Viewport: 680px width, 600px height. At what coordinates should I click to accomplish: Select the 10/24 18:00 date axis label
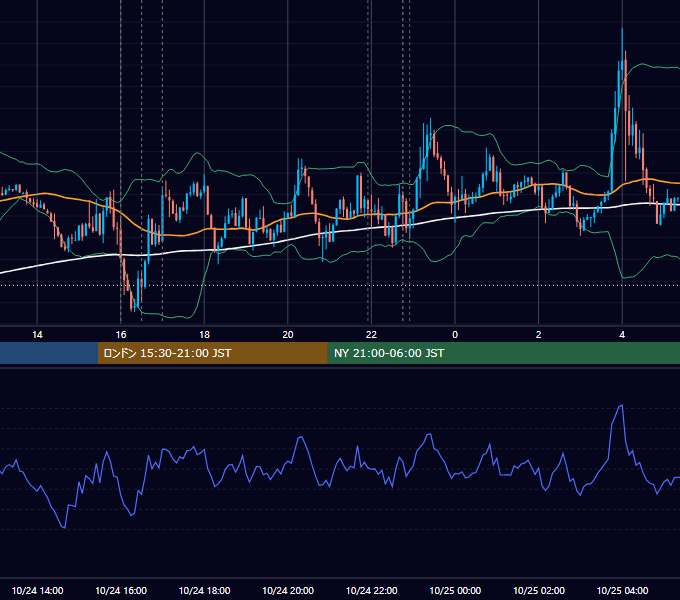point(204,590)
